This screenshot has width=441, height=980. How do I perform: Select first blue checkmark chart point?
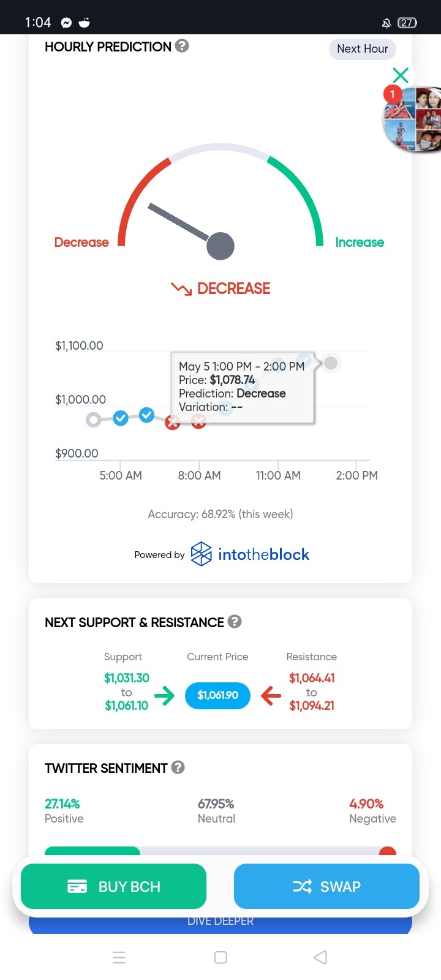[x=121, y=418]
